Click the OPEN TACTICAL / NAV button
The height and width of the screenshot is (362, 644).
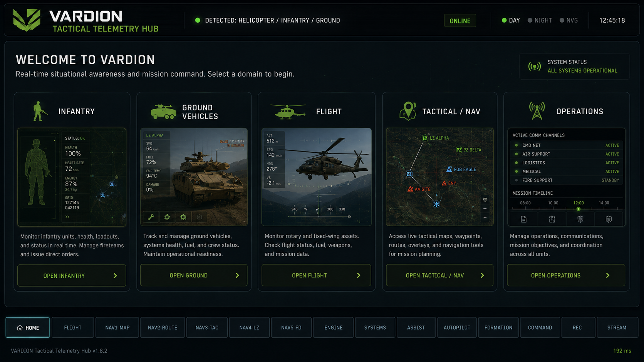coord(439,275)
